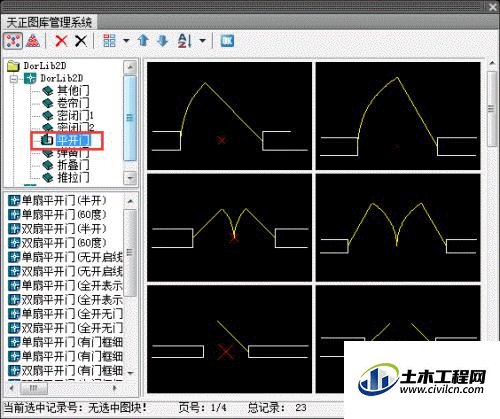Open the dropdown arrow beside A-Z sort
The image size is (500, 419).
pos(202,41)
